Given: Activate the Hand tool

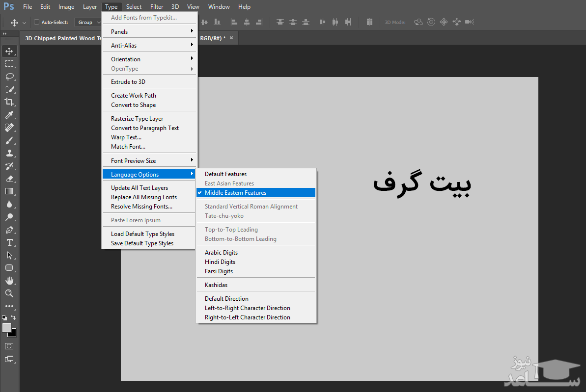Looking at the screenshot, I should click(x=9, y=281).
